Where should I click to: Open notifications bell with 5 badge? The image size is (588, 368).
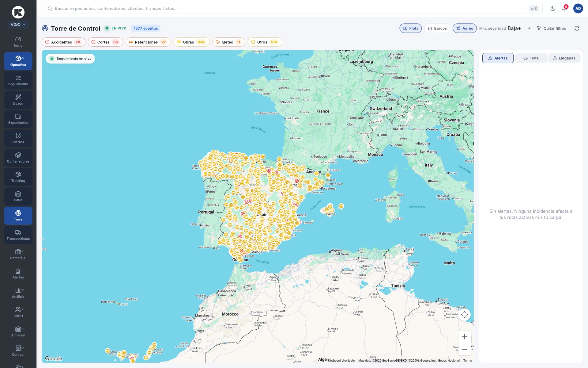pos(564,9)
